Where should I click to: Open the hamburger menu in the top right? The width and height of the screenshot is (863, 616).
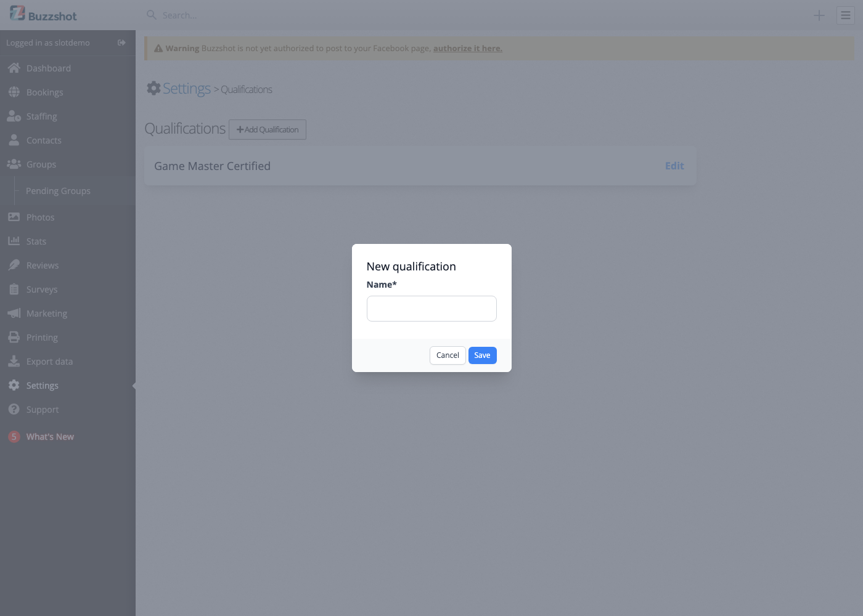[x=846, y=15]
